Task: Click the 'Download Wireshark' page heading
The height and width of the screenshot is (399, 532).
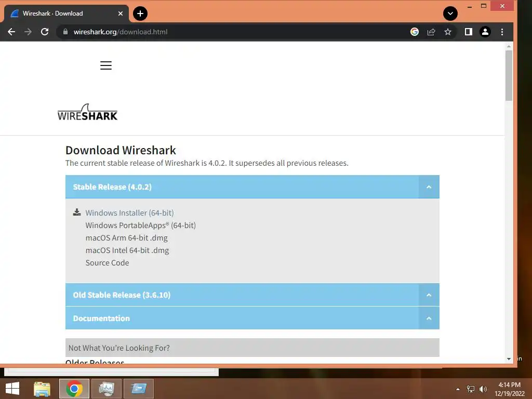Action: pos(121,150)
